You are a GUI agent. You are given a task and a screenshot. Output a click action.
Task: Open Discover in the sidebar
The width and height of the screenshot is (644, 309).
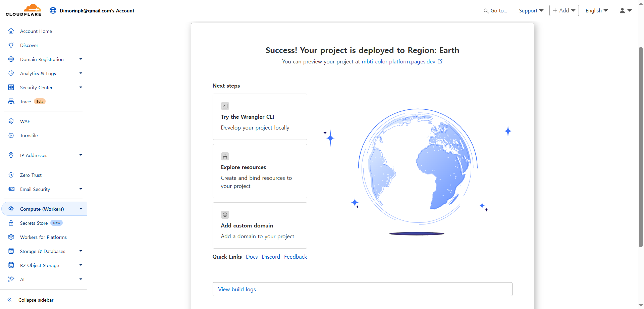point(29,45)
